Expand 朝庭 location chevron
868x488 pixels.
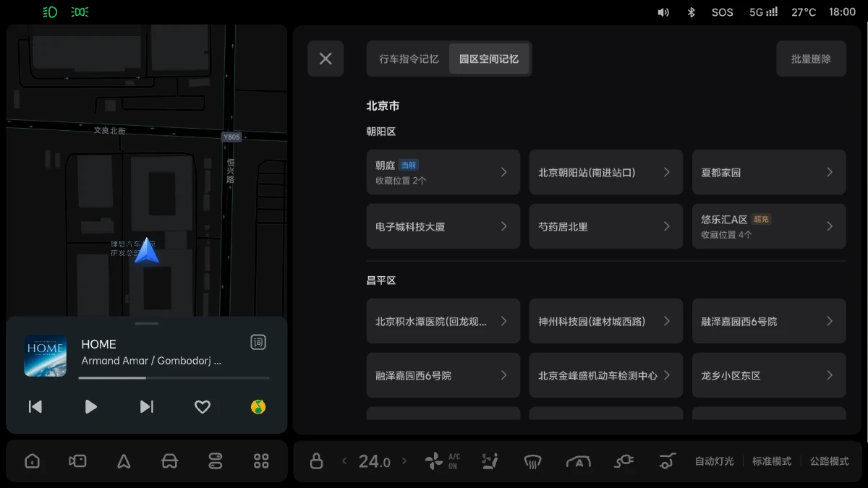504,172
